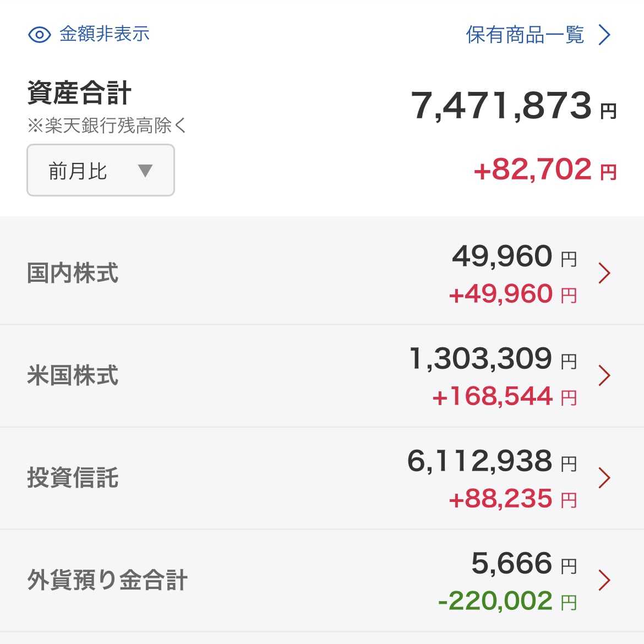This screenshot has height=644, width=644.
Task: Open the 保有商品一覧 link
Action: 525,35
